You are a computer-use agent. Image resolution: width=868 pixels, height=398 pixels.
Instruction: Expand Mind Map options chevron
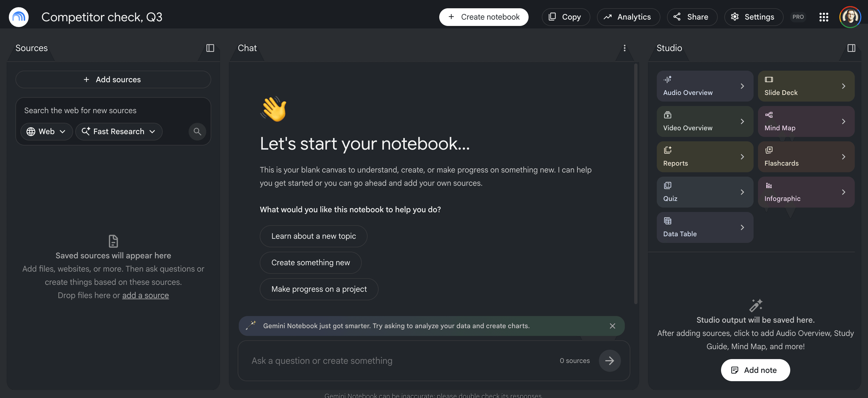point(843,121)
